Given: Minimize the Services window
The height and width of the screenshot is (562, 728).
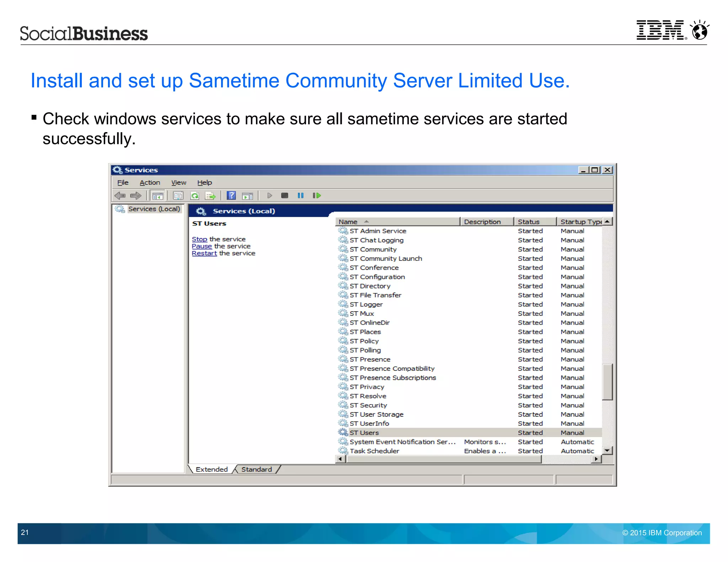Looking at the screenshot, I should tap(583, 170).
